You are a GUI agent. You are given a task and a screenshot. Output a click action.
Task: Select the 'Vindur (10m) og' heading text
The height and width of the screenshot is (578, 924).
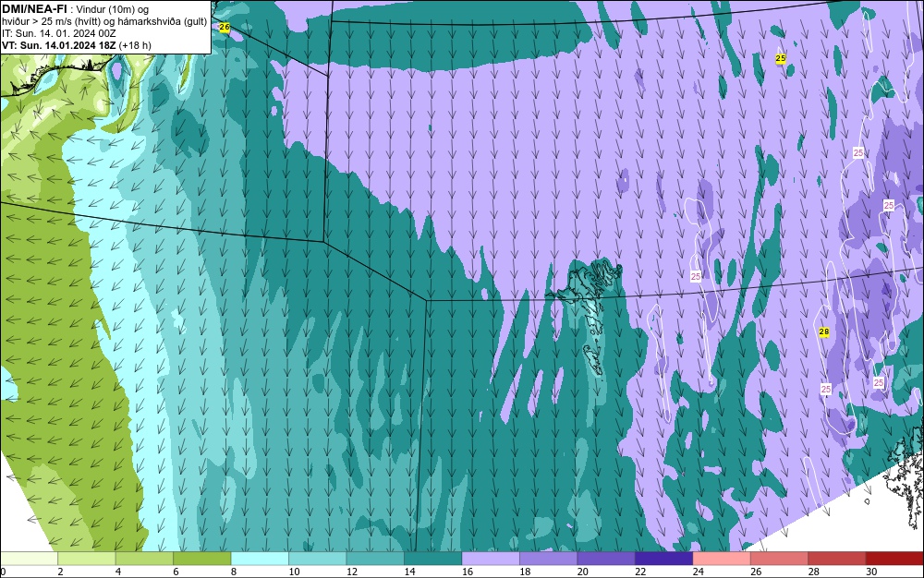(x=113, y=9)
